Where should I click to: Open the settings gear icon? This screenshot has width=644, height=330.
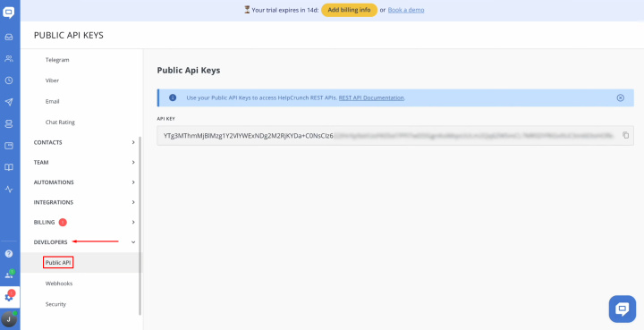tap(10, 297)
